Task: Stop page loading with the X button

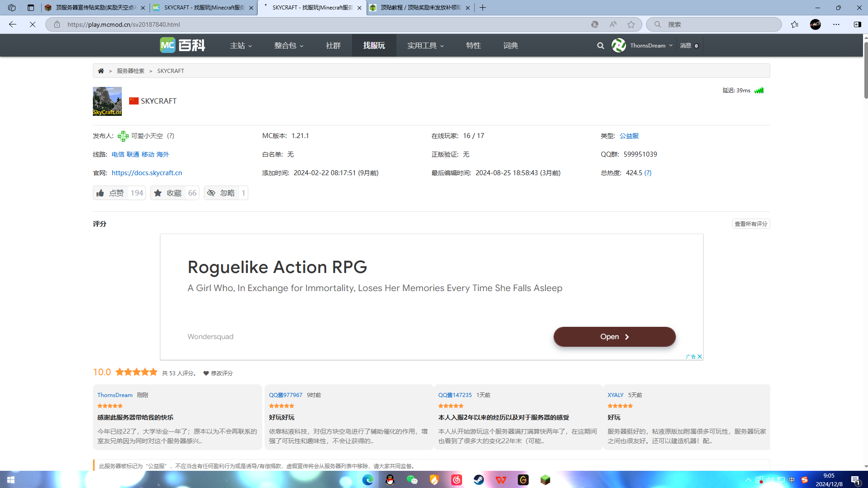Action: pos(33,24)
